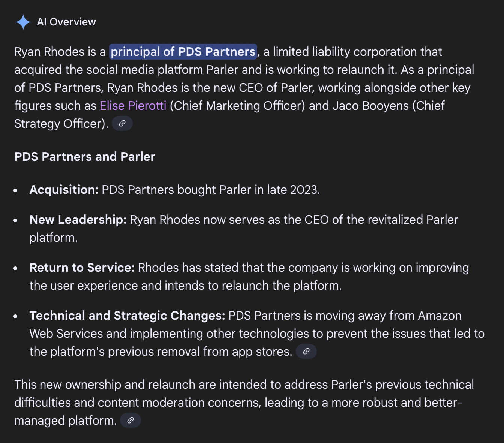Click the "AI Overview" title label
The width and height of the screenshot is (504, 443).
point(66,22)
